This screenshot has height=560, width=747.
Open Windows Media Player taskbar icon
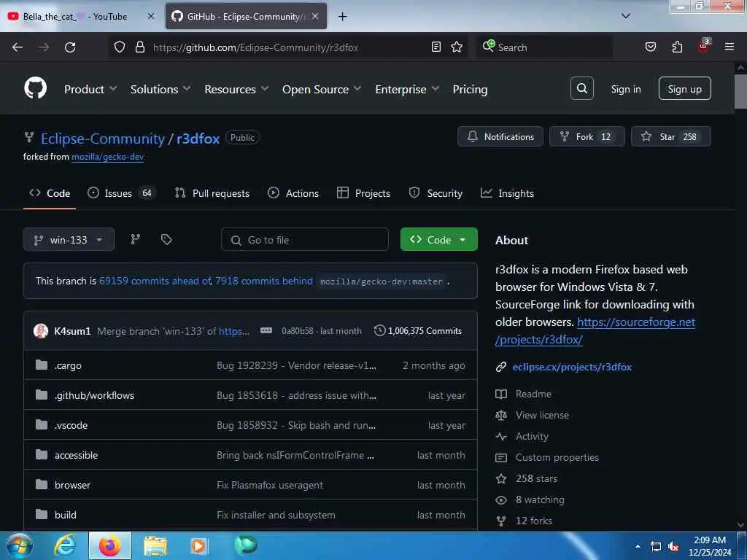[x=198, y=545]
